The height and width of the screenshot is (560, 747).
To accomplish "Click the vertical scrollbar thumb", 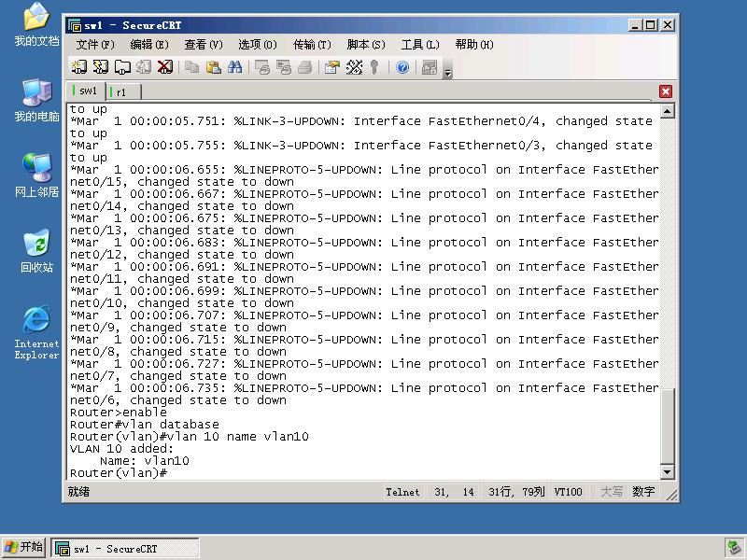I will (x=668, y=426).
